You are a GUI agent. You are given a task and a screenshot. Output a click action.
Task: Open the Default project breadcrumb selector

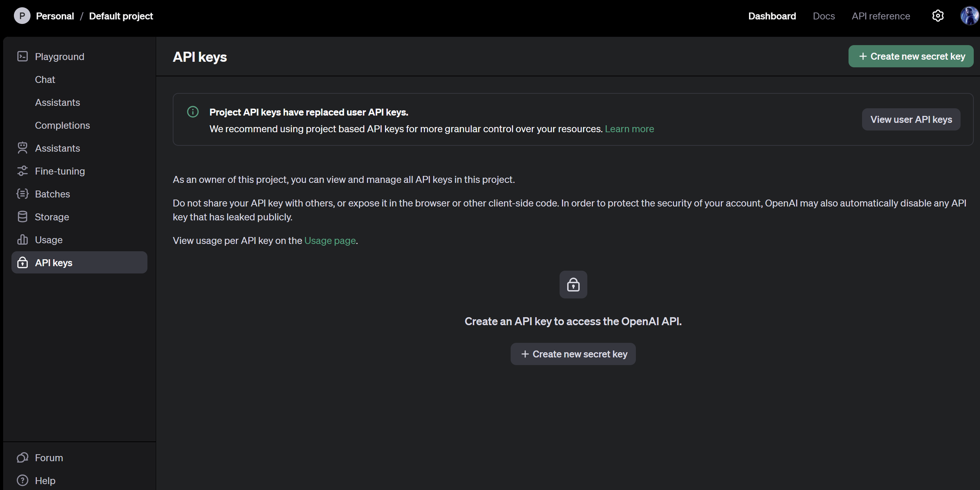121,16
